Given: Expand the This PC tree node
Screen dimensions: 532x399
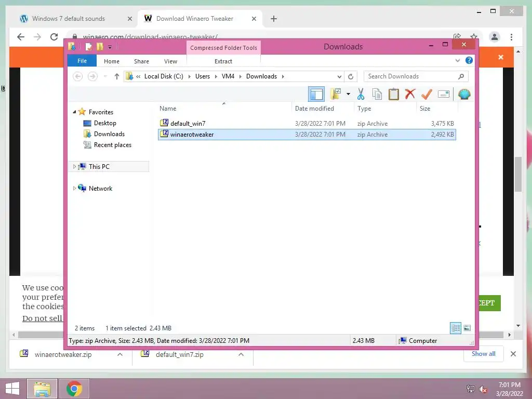Looking at the screenshot, I should click(74, 167).
